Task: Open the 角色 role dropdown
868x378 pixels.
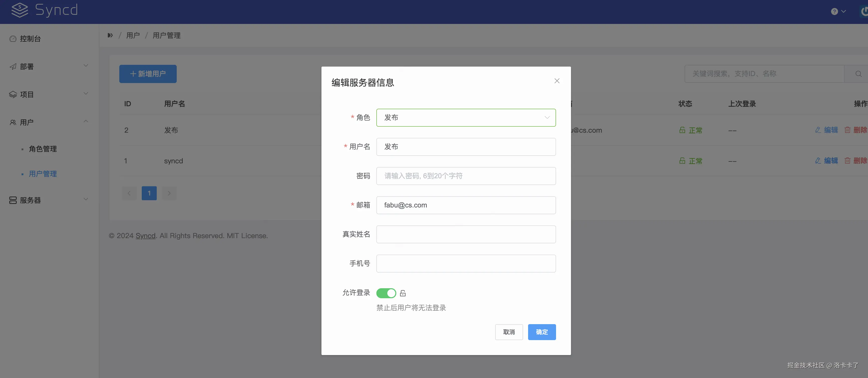Action: [466, 117]
